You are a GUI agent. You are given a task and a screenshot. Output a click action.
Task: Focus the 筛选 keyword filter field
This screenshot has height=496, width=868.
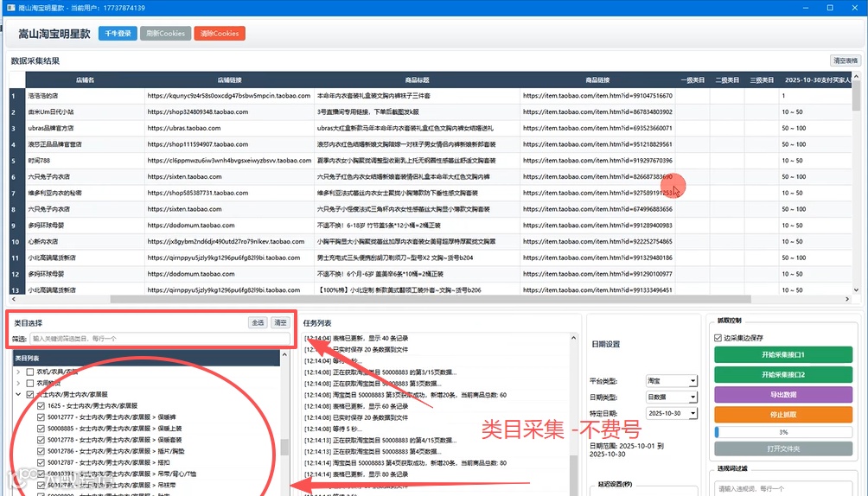coord(159,338)
